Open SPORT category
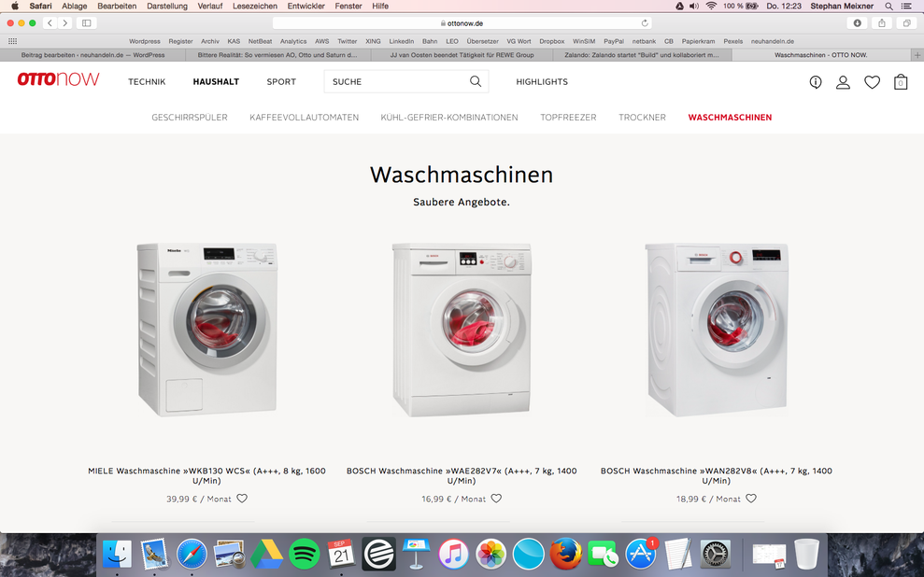This screenshot has width=924, height=577. pyautogui.click(x=281, y=82)
